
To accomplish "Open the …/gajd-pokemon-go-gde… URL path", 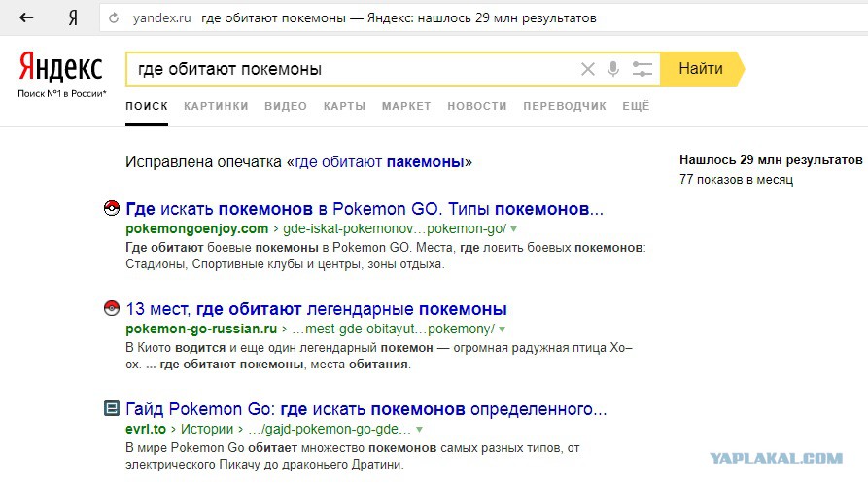I will pos(330,429).
